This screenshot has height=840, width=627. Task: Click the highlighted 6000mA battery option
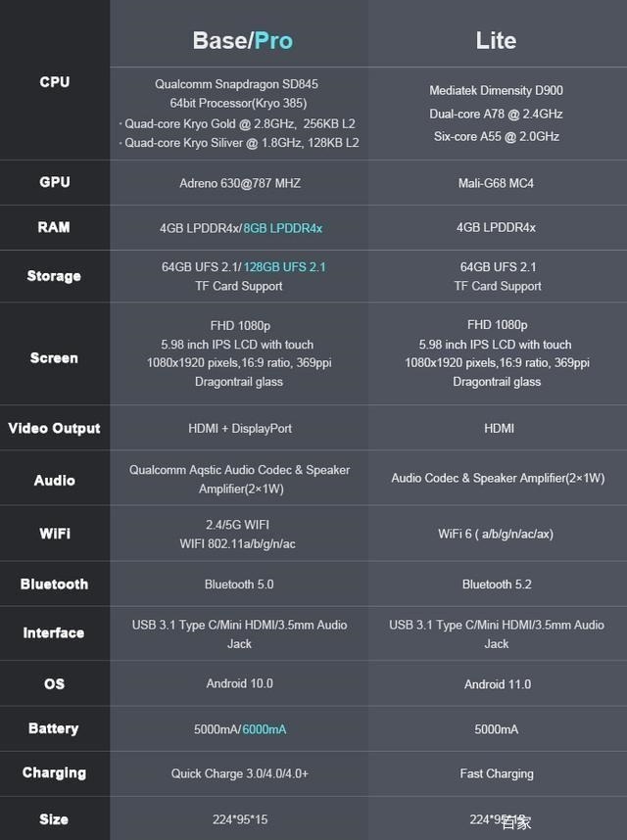[x=265, y=729]
